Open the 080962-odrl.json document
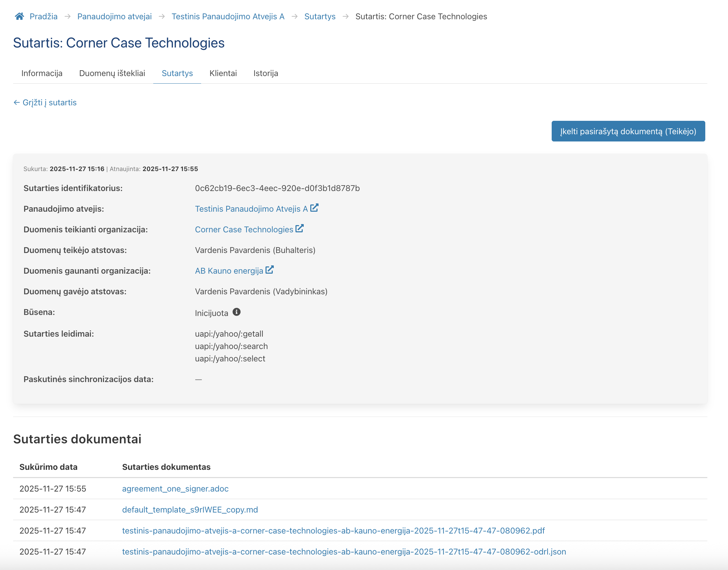 pyautogui.click(x=344, y=552)
